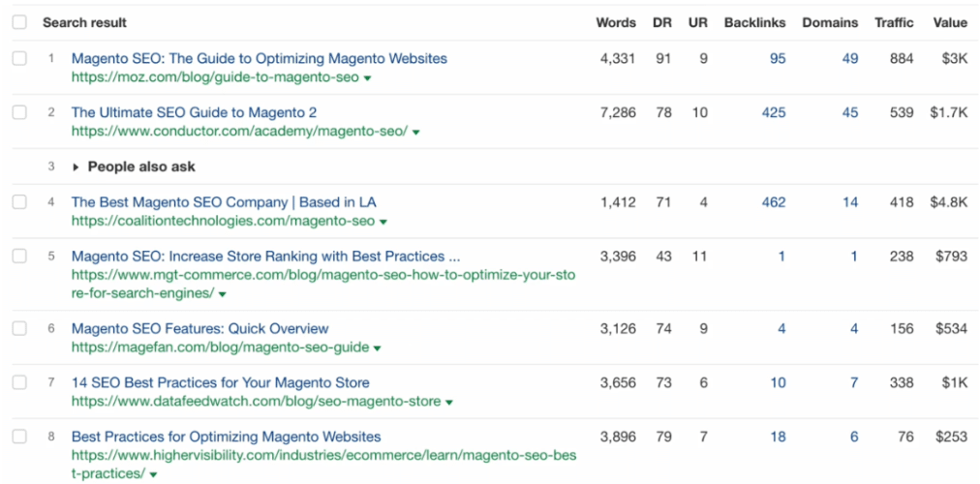Open the 425 backlinks count for conductor.com
Image resolution: width=980 pixels, height=484 pixels.
(x=774, y=113)
